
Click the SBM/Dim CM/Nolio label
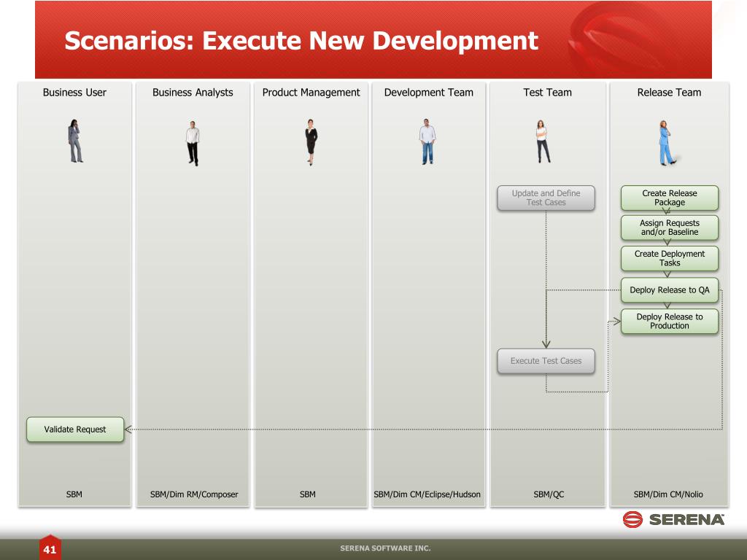point(668,494)
